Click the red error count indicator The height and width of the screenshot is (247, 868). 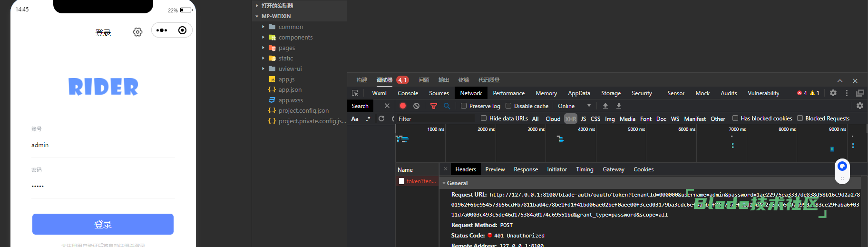point(802,93)
